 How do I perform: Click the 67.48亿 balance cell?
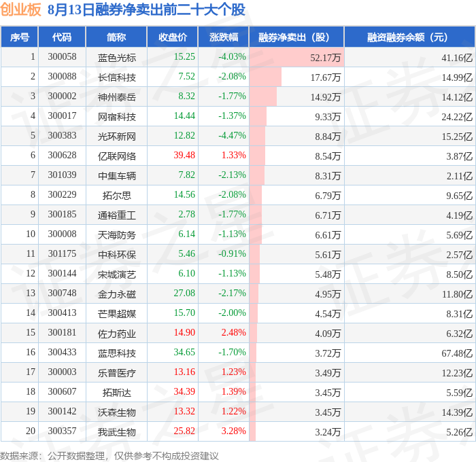point(457,353)
